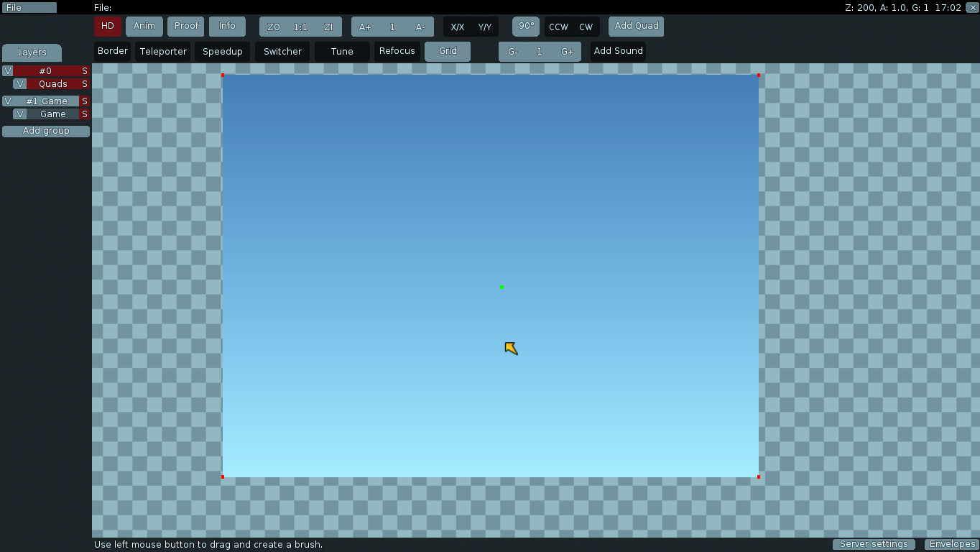Reset zoom with the 1:1 button
Screen dimensions: 980x552
(x=300, y=27)
